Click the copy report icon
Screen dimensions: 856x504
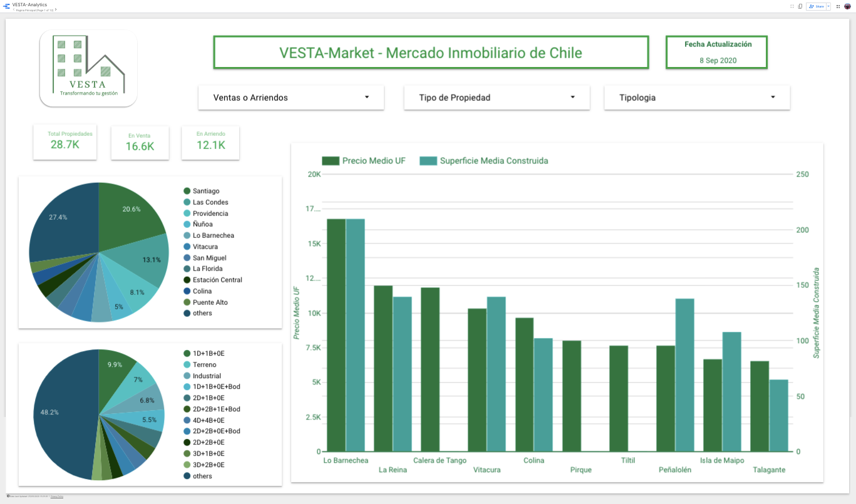click(800, 6)
